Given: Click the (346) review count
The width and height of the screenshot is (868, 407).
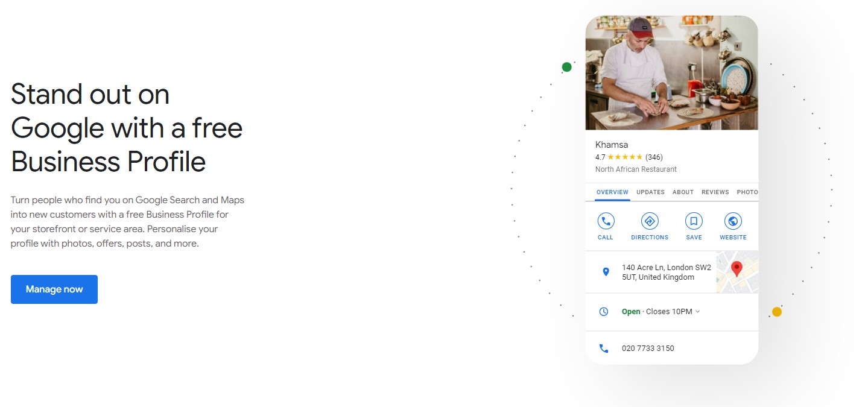Looking at the screenshot, I should [654, 157].
